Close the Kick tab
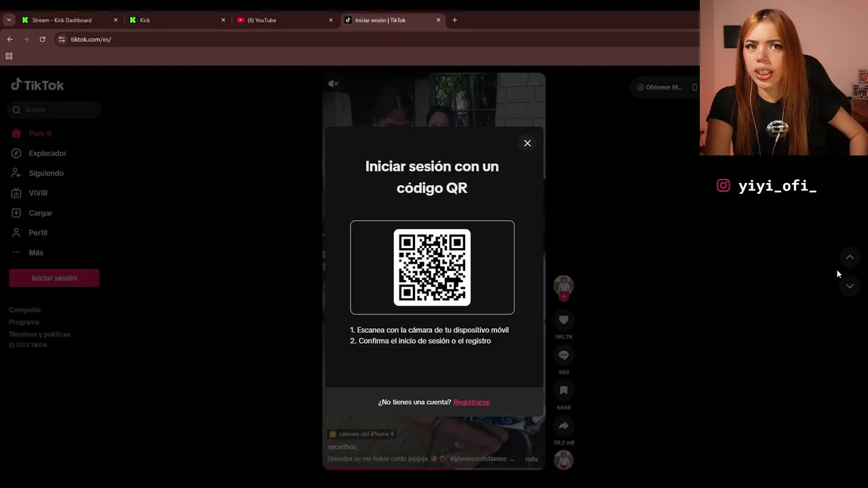868x488 pixels. click(223, 20)
